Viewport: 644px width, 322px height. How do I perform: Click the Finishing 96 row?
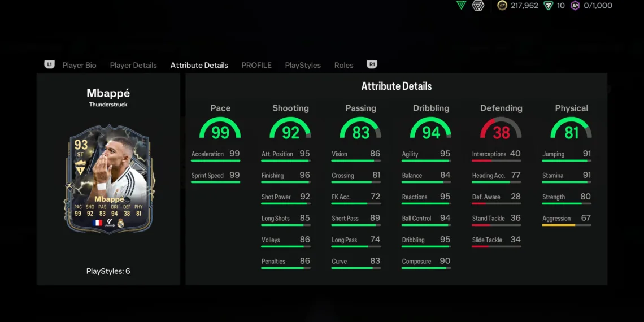(x=286, y=177)
